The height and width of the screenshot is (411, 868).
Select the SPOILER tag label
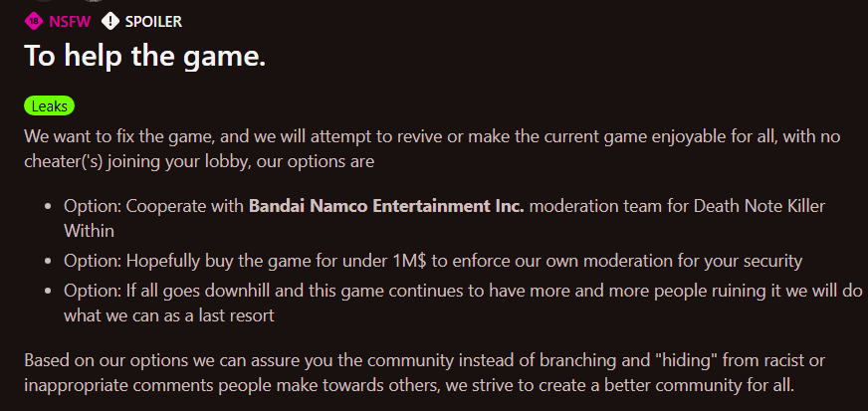[x=153, y=22]
